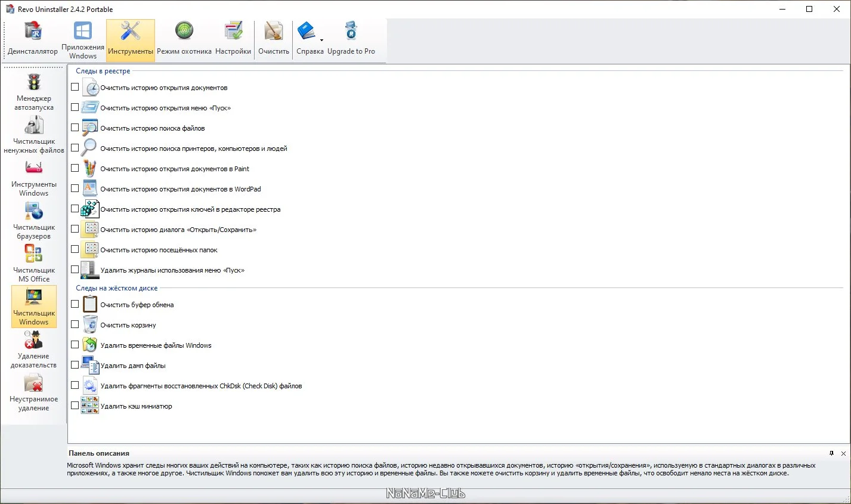Click the clipboard icon for Очистить буфер обмена

point(90,304)
